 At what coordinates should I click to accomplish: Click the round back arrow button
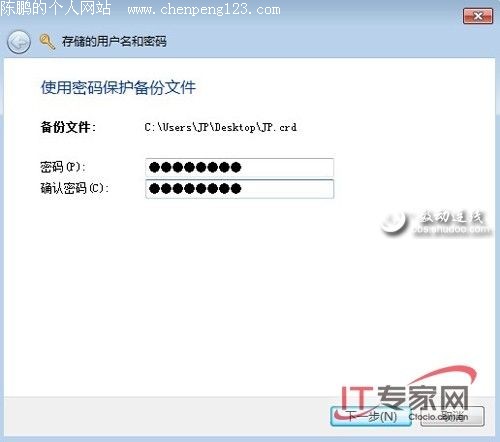point(19,42)
